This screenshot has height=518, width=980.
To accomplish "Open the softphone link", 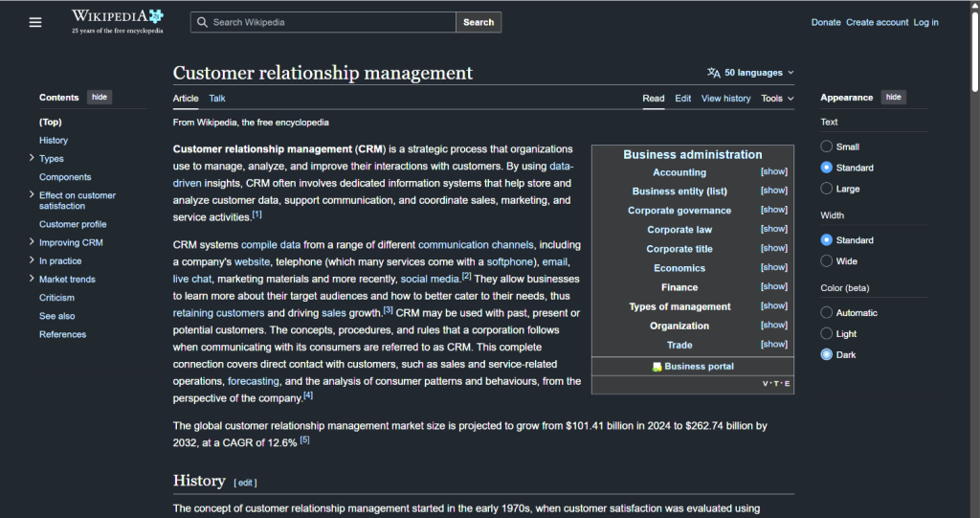I will pyautogui.click(x=509, y=262).
